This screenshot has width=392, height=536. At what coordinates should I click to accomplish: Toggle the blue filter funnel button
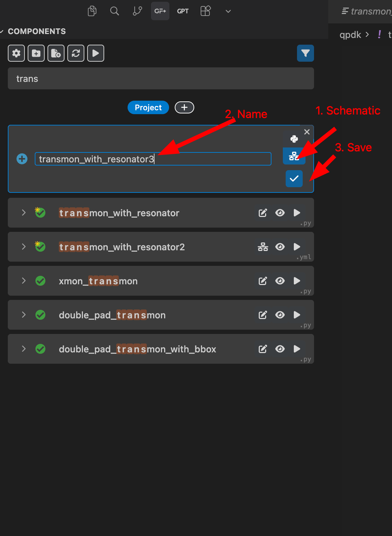coord(306,53)
